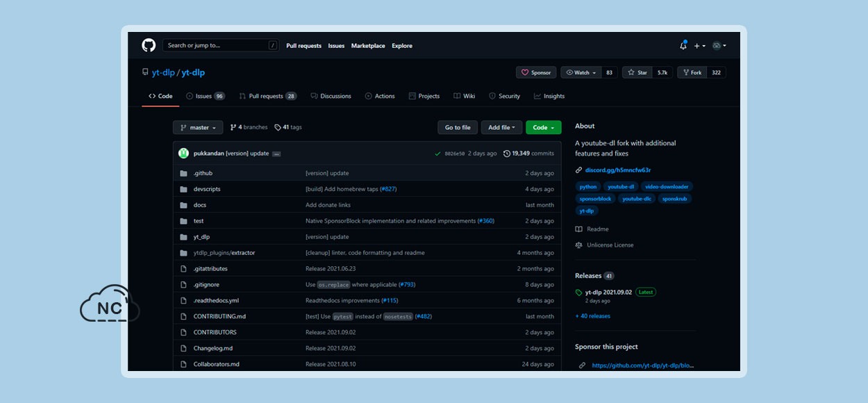Click the folder icon beside yt_dlp
Image resolution: width=868 pixels, height=403 pixels.
pos(183,237)
